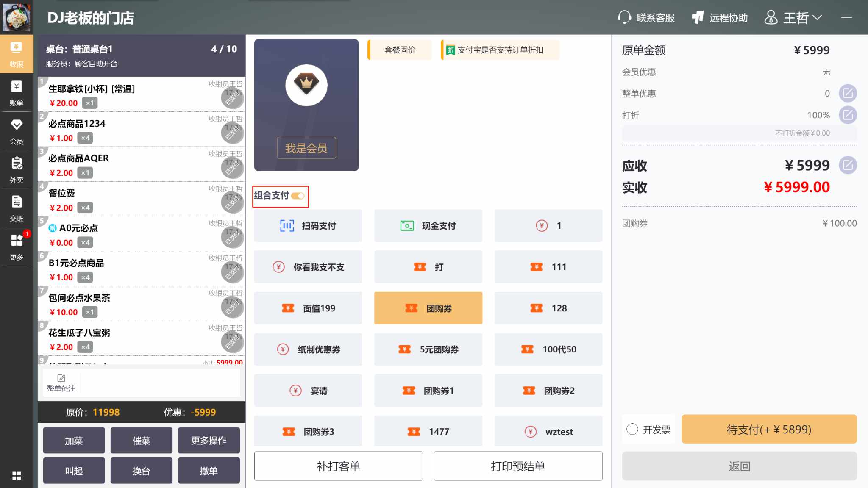Screen dimensions: 868x488
Task: Select 支付宝是否支持订单折扣 discount tag
Action: coord(500,50)
